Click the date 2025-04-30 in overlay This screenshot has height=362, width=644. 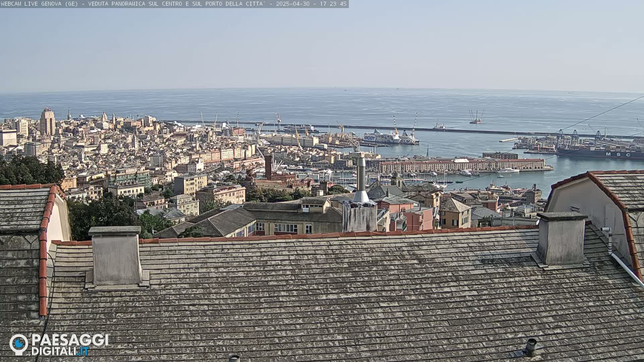pos(292,4)
